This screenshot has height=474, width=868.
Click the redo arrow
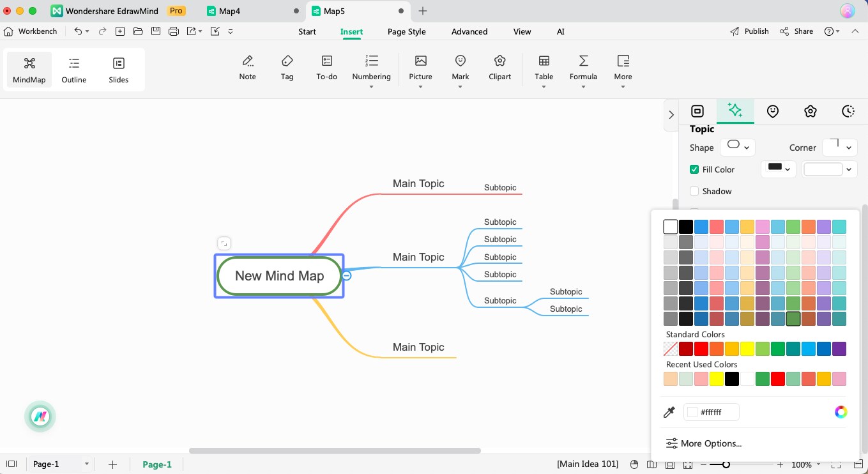point(102,31)
